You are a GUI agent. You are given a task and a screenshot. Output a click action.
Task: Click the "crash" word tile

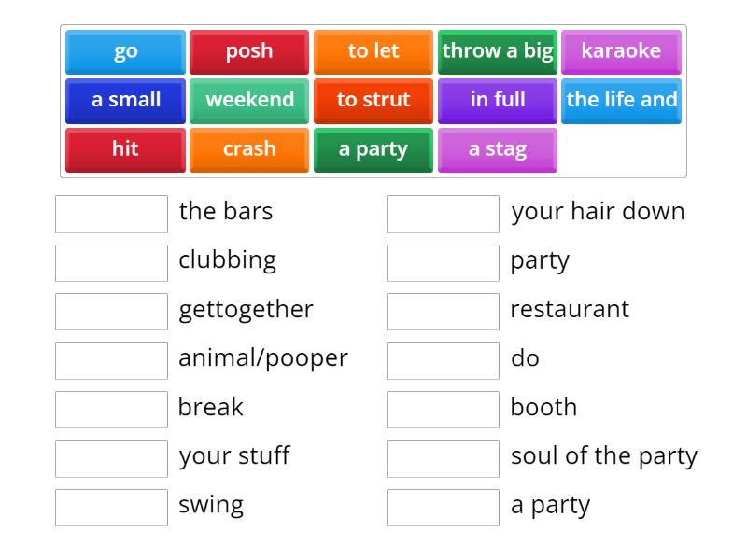tap(248, 148)
